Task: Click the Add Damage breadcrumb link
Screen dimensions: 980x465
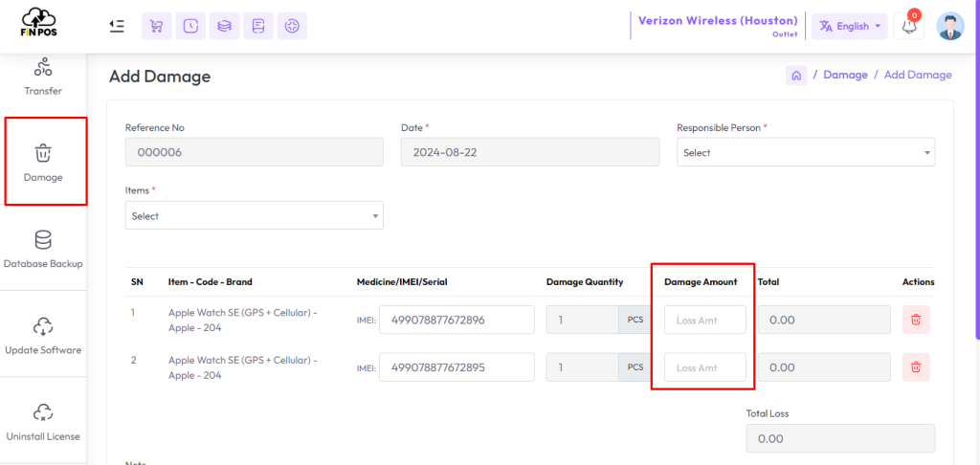Action: pos(918,75)
